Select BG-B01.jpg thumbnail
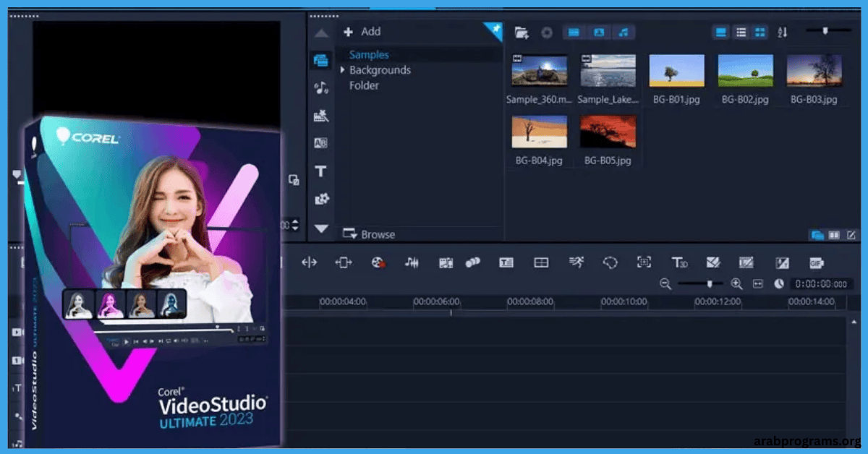The height and width of the screenshot is (454, 868). pyautogui.click(x=677, y=70)
